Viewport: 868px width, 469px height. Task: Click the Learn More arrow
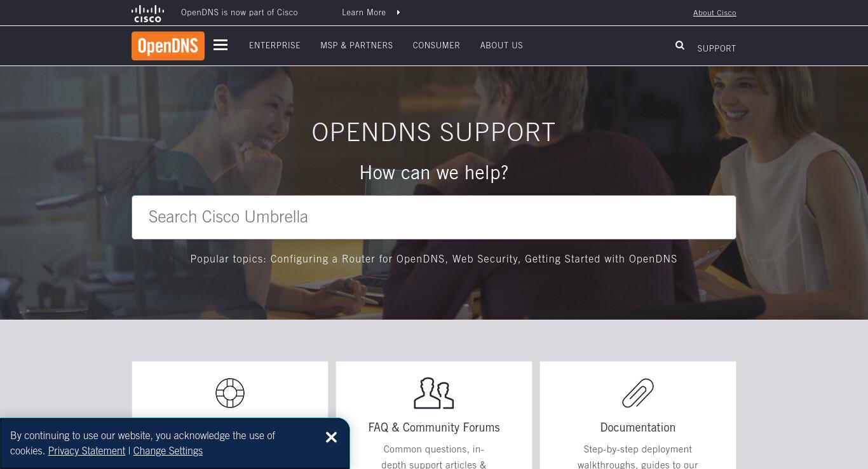click(398, 12)
